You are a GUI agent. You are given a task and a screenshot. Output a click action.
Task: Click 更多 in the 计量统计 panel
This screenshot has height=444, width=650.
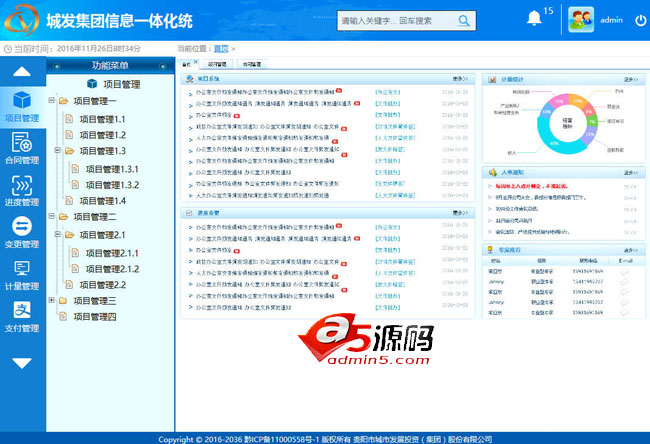click(631, 78)
